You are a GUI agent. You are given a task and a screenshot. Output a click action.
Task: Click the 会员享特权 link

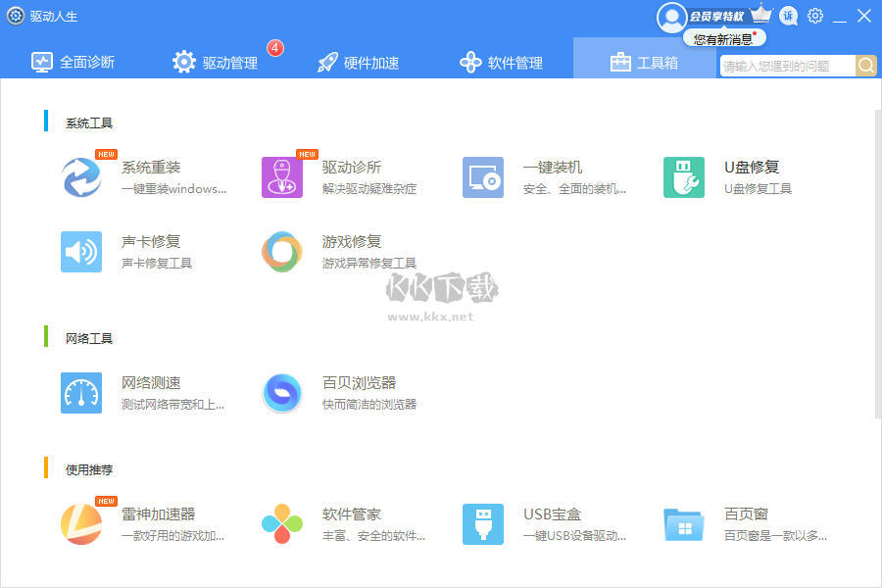717,17
